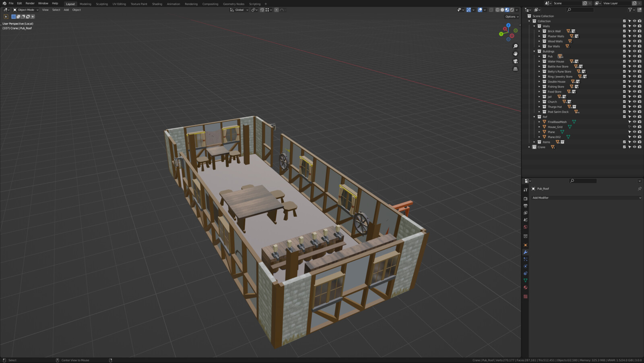The width and height of the screenshot is (644, 363).
Task: Open the Render menu
Action: click(30, 3)
